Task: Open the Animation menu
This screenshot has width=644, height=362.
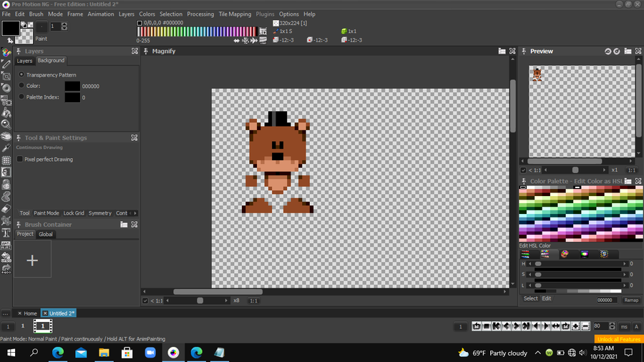Action: click(101, 14)
